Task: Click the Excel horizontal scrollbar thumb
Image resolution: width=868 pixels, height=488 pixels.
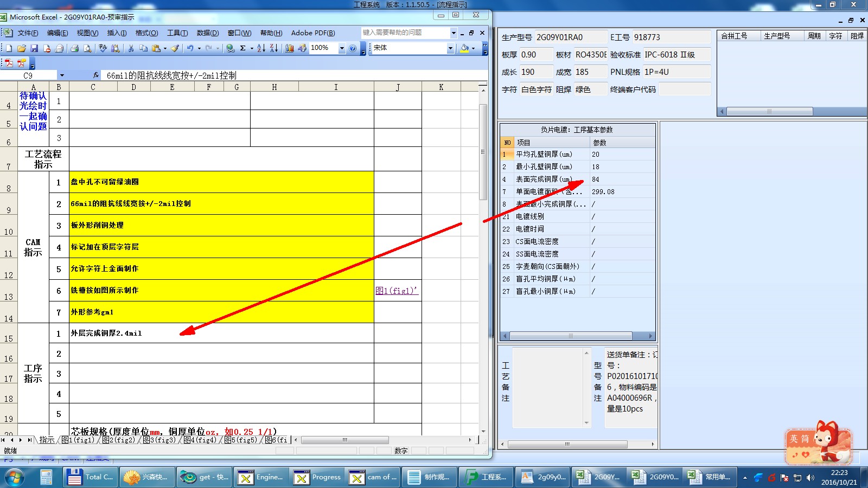Action: [345, 440]
